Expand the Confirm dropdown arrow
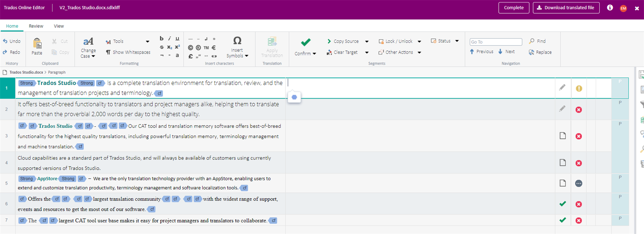644x234 pixels. 314,54
